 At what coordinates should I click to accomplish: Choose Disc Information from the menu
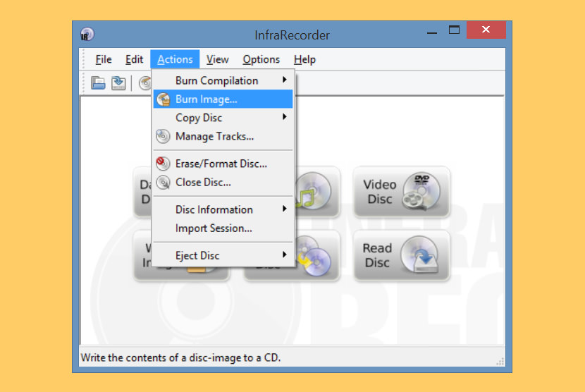[223, 209]
